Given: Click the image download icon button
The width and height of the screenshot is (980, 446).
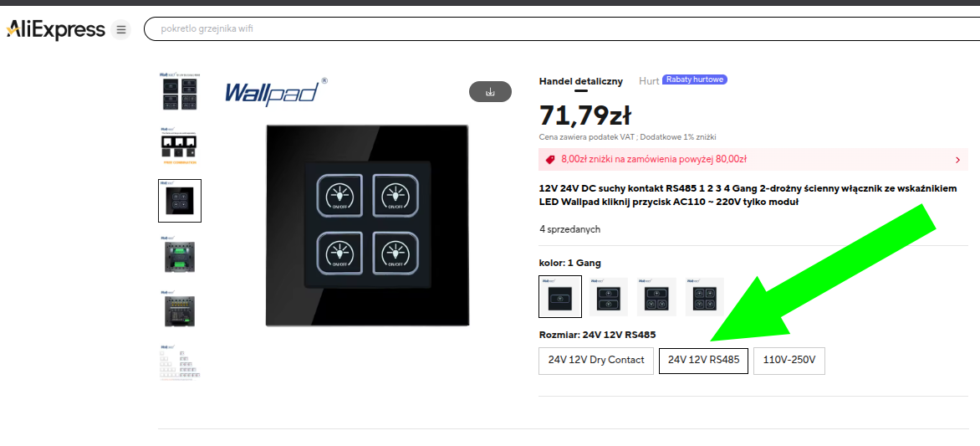Looking at the screenshot, I should pos(490,92).
